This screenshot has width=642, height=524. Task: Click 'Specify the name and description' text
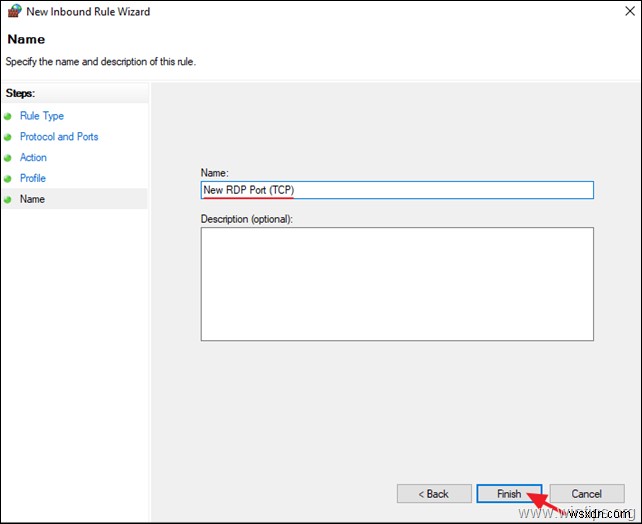(101, 62)
